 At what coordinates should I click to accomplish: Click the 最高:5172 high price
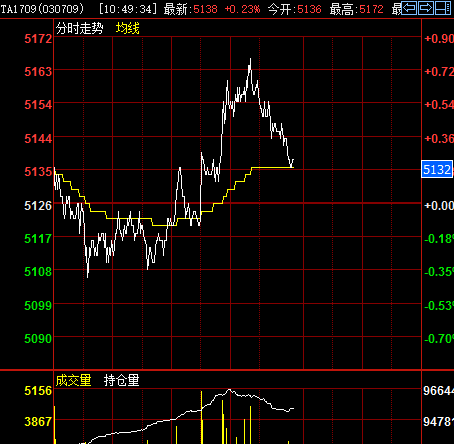coord(357,9)
